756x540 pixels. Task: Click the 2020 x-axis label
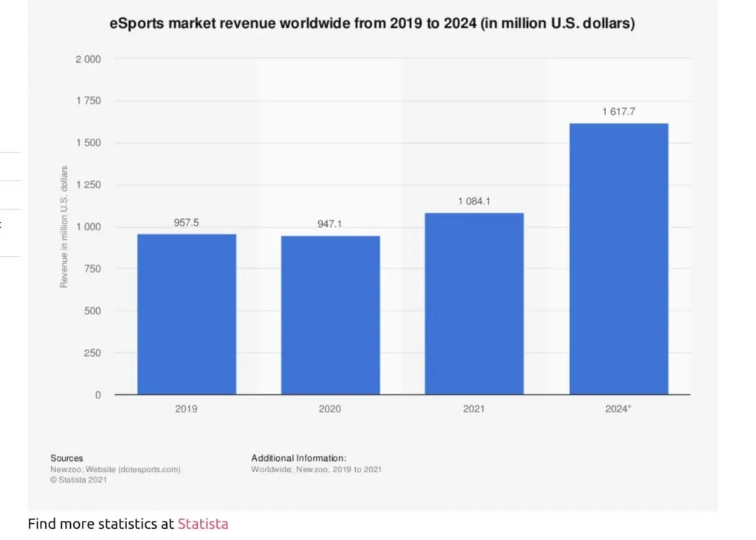(330, 409)
